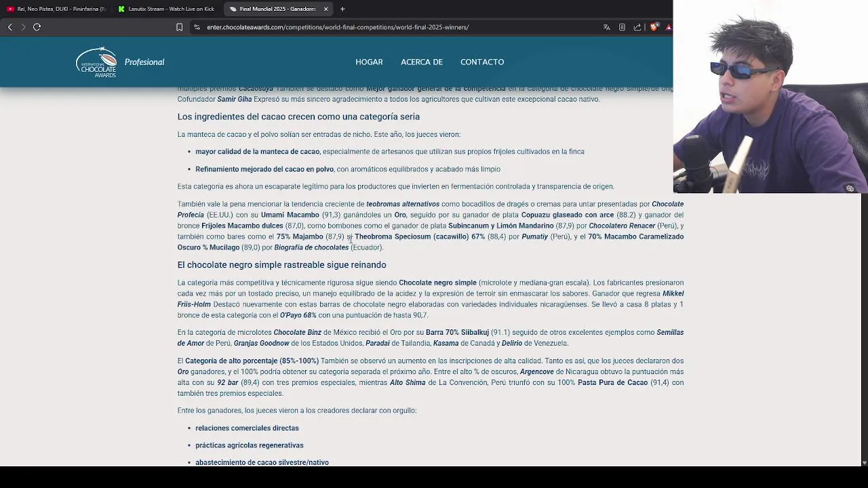The image size is (868, 488).
Task: Click the text 'teobromas alternativos'
Action: coord(403,204)
